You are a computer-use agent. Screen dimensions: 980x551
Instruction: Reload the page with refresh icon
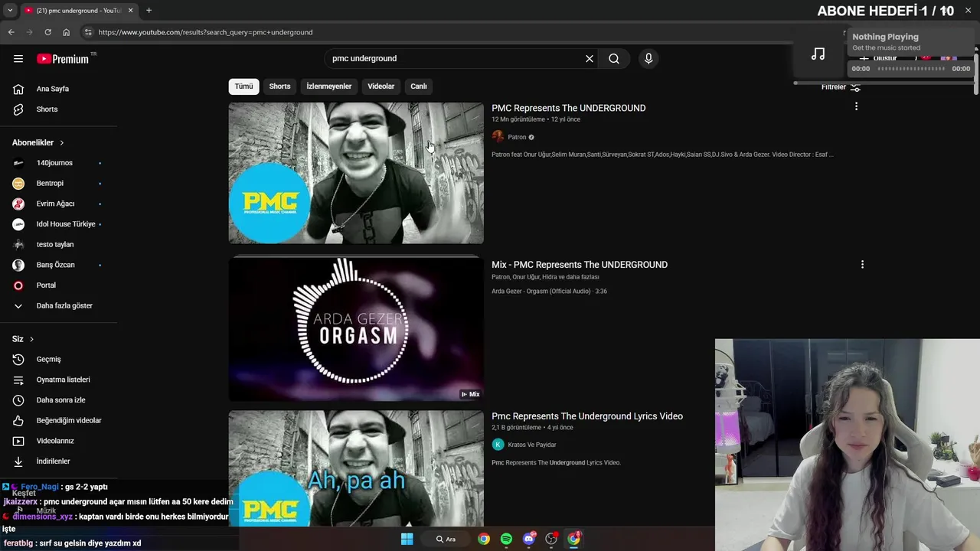[x=47, y=32]
